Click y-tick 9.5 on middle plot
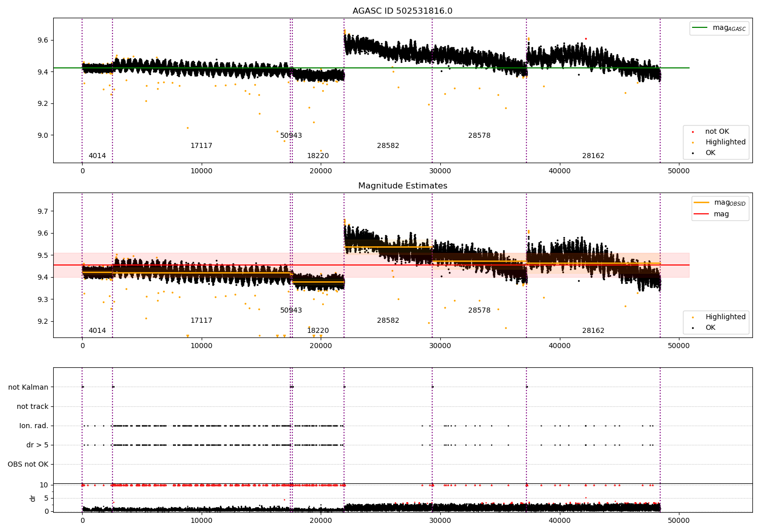The width and height of the screenshot is (760, 532). tap(42, 255)
